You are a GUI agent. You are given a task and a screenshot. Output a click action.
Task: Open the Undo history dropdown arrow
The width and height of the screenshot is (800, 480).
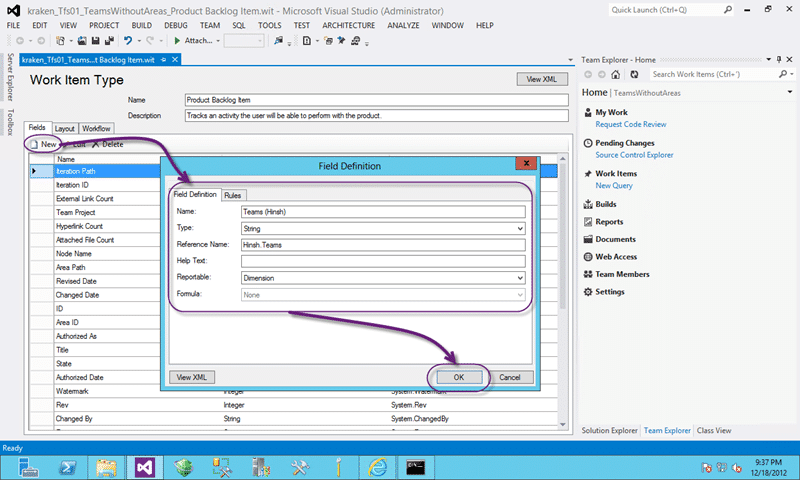point(139,41)
